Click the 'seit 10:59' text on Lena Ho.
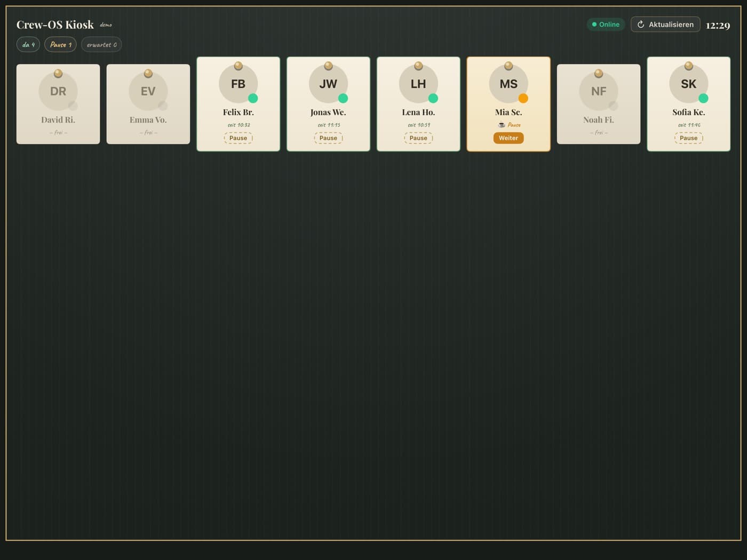The image size is (747, 560). (419, 125)
